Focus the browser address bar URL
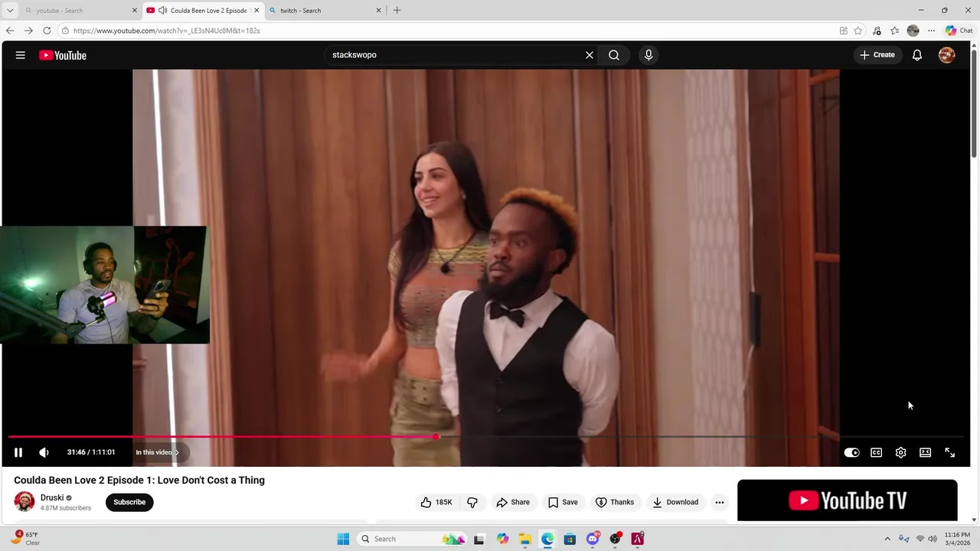Screen dimensions: 980x551 pos(167,31)
